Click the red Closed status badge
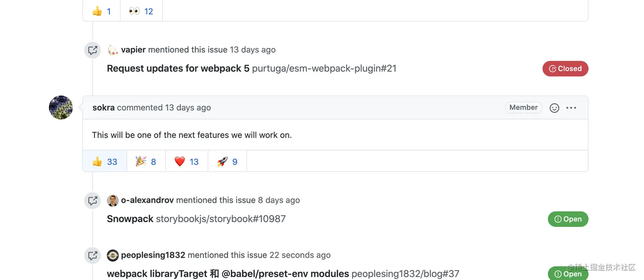644x280 pixels. tap(565, 69)
